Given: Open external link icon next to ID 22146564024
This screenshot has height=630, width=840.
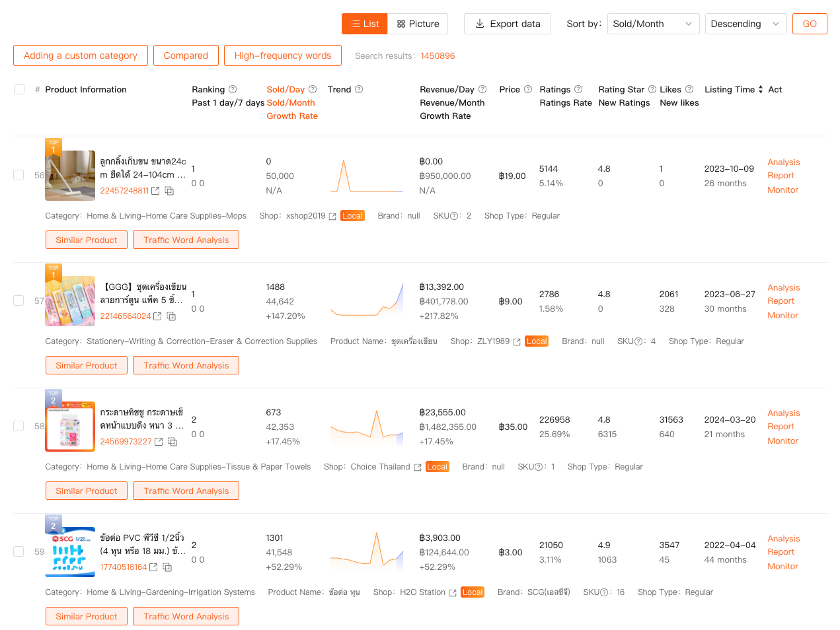Looking at the screenshot, I should pos(157,316).
